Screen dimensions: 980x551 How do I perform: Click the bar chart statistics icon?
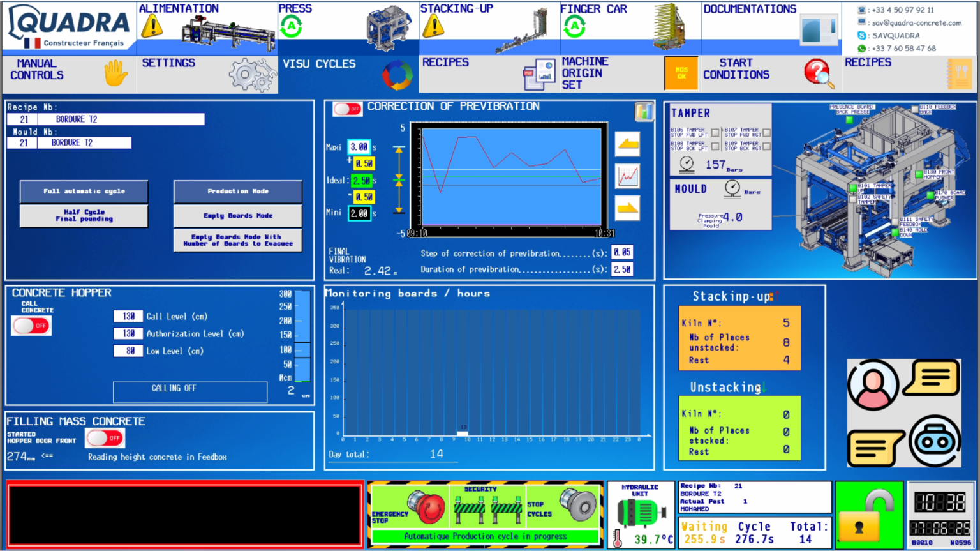pos(644,111)
